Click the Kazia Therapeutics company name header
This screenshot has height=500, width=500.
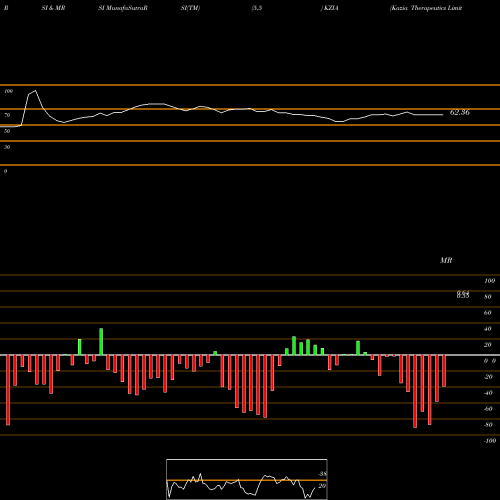(x=426, y=8)
